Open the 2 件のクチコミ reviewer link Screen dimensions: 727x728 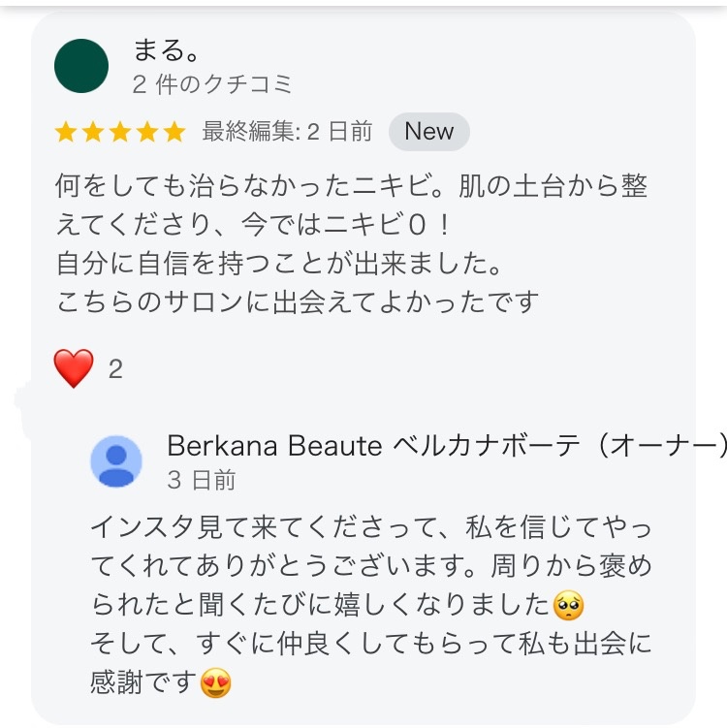212,84
